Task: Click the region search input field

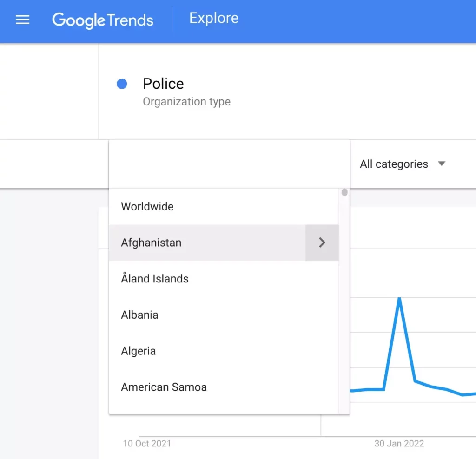Action: 229,164
